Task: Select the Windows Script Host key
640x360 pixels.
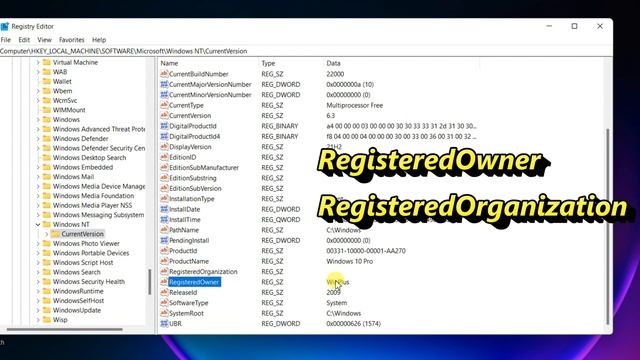Action: (x=83, y=262)
